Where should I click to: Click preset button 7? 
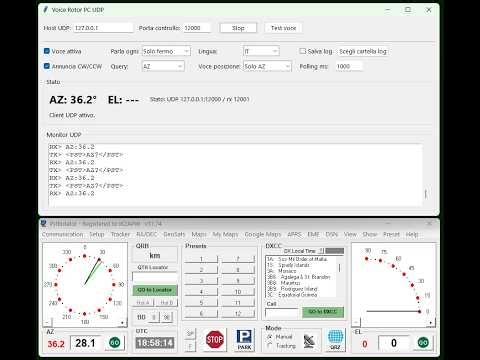click(x=238, y=259)
